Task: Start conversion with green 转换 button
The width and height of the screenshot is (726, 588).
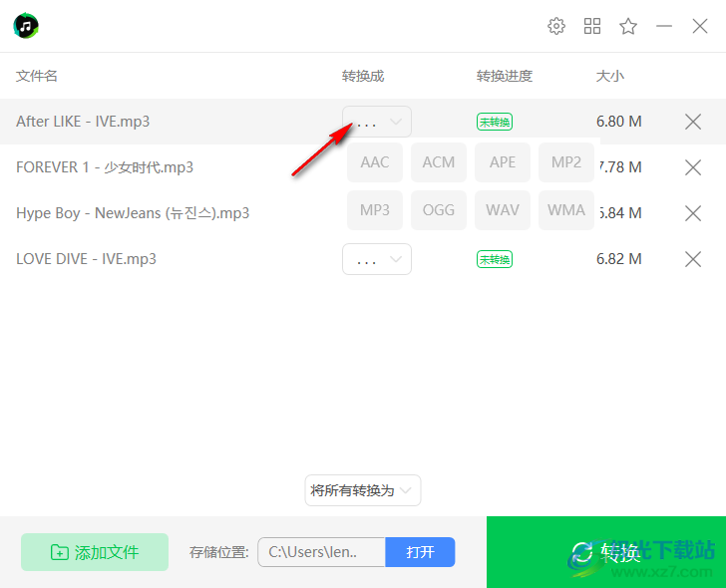Action: click(606, 552)
